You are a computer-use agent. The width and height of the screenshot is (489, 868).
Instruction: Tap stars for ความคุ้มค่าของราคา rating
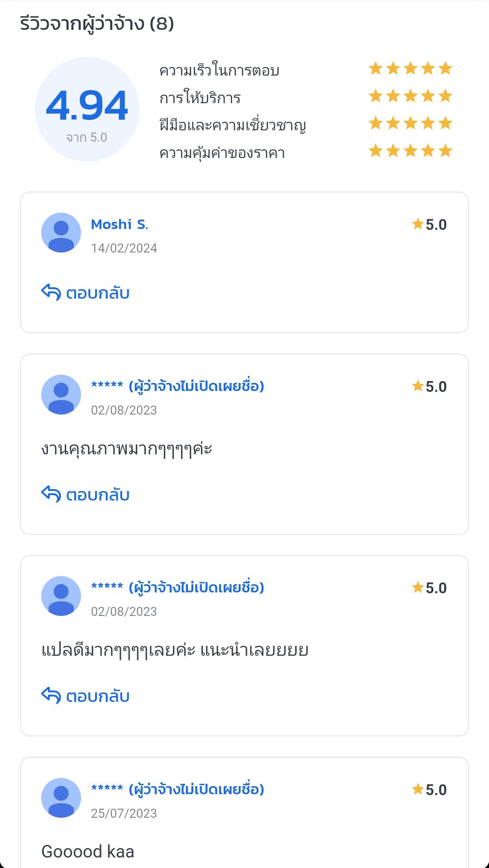[x=411, y=151]
